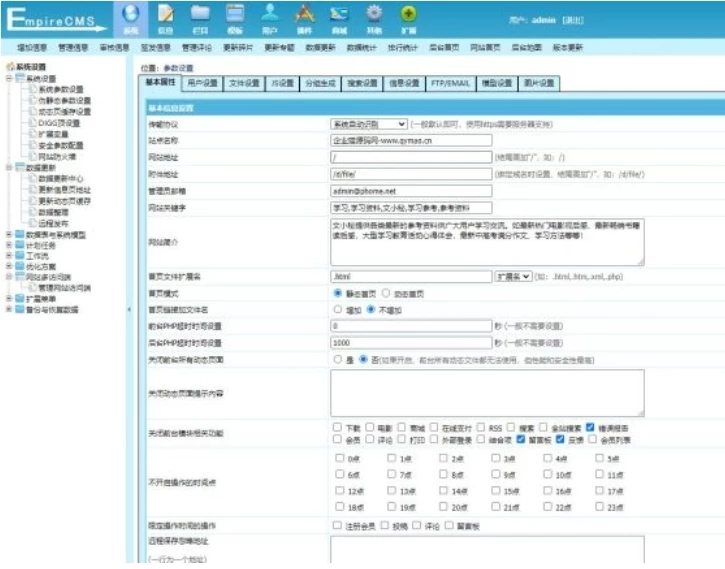Click the 模板 icon in top toolbar

tap(235, 17)
